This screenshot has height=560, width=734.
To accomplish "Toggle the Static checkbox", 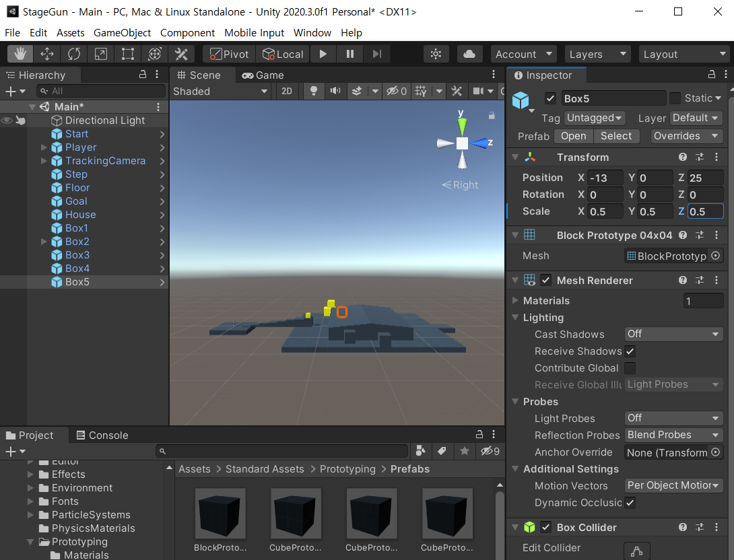I will click(x=675, y=98).
